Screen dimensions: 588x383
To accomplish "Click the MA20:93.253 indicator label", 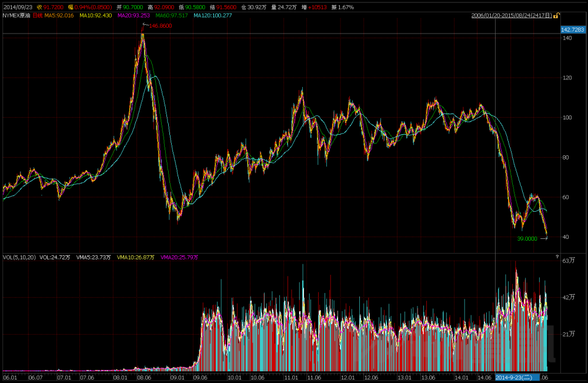I will tap(133, 15).
